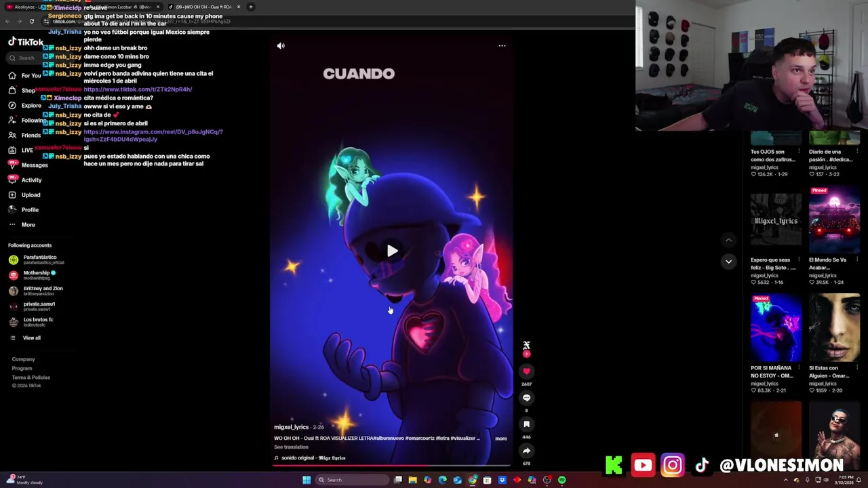Viewport: 868px width, 488px height.
Task: Open 'POR SI MAÑANA NO ESTOY' thumbnail
Action: 776,328
